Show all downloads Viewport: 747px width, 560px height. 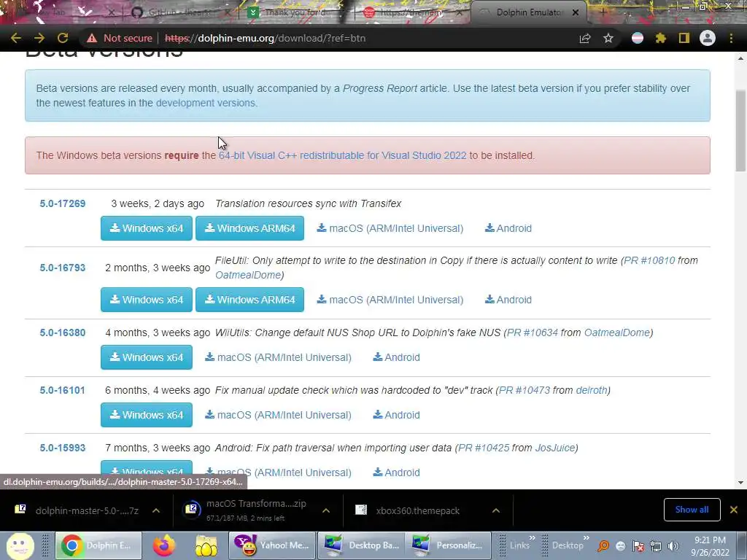click(x=692, y=510)
